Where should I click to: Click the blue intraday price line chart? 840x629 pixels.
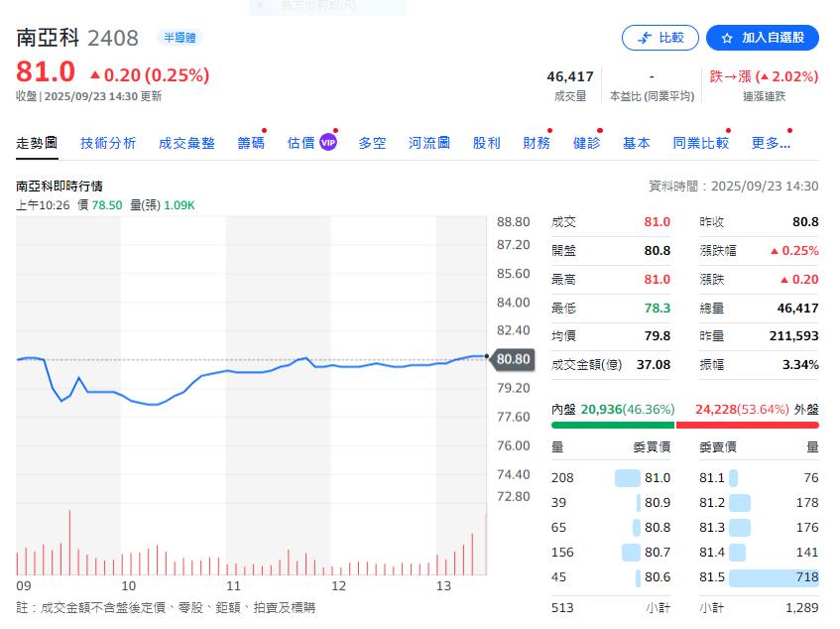[248, 374]
